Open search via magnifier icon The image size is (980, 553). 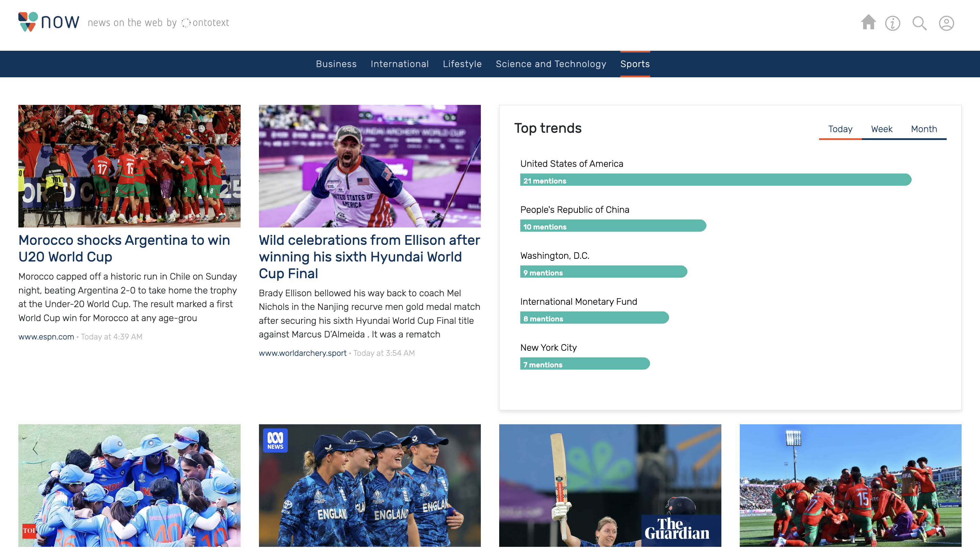pos(919,23)
